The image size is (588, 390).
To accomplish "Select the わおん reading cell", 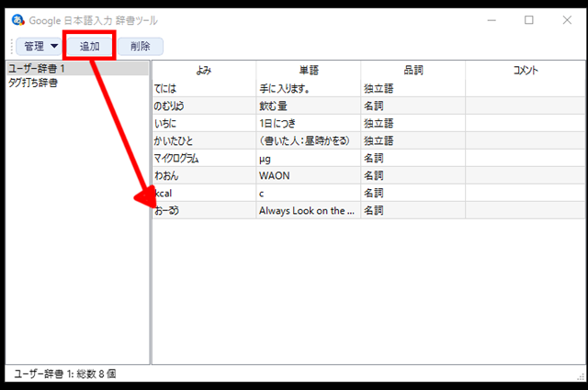I will 204,175.
